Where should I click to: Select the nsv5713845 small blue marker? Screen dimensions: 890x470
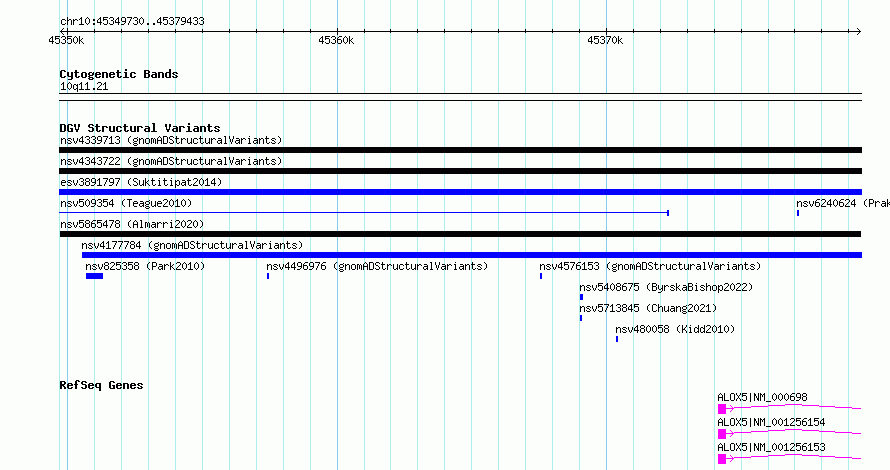tap(581, 318)
